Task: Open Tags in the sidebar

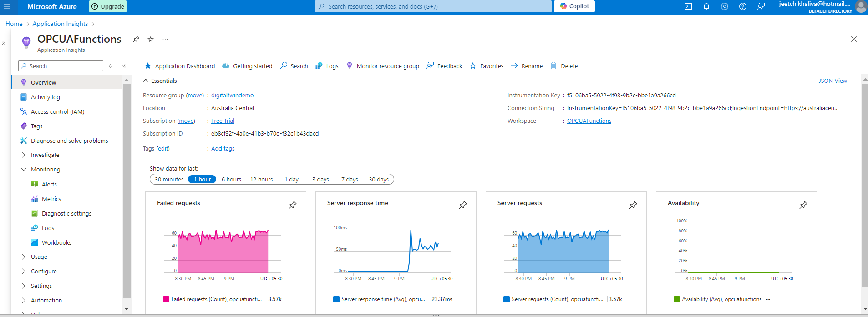Action: pos(36,126)
